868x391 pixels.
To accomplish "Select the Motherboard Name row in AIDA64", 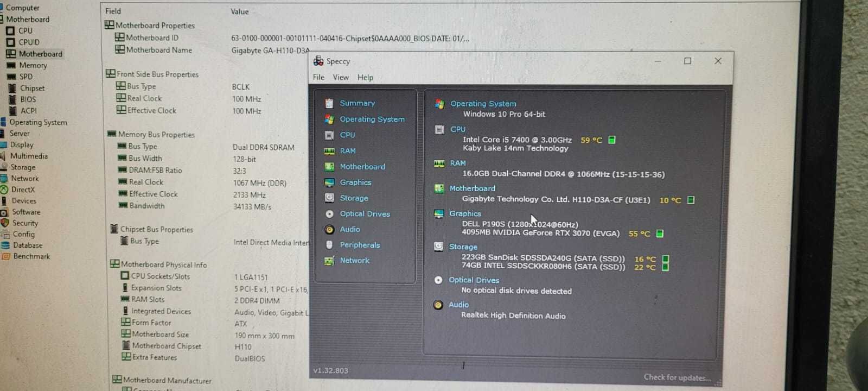I will pos(212,50).
